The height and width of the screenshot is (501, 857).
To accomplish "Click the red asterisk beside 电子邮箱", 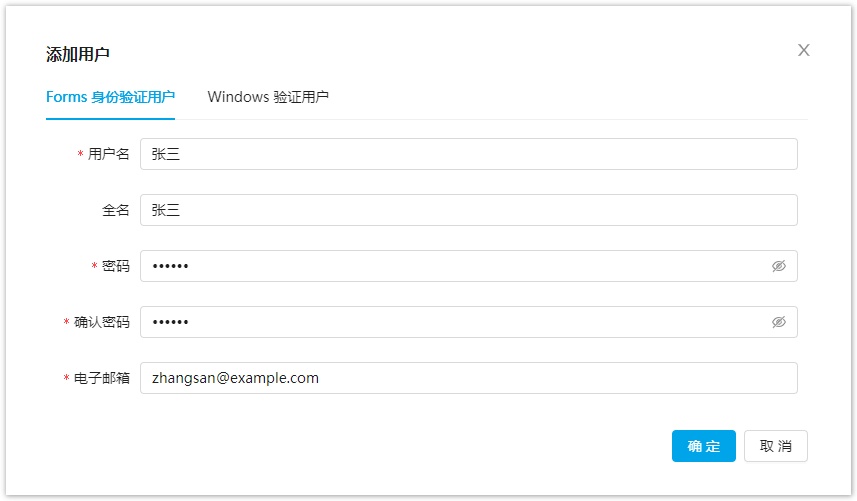I will 66,378.
